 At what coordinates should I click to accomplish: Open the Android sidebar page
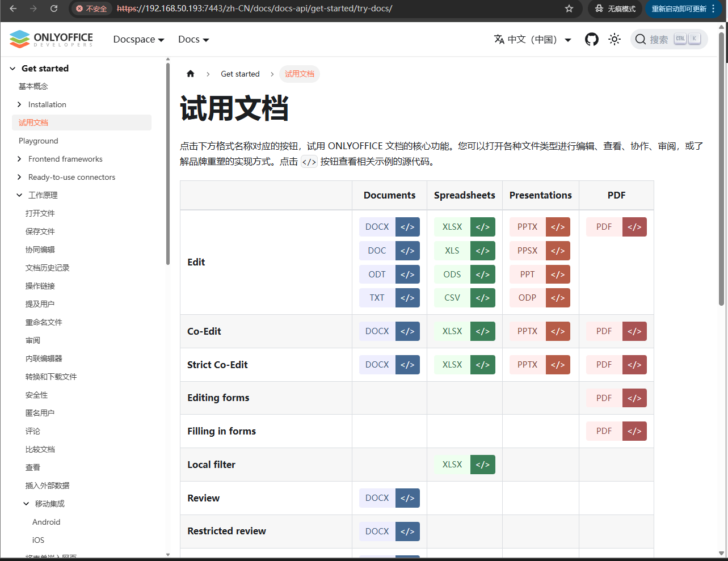tap(47, 522)
